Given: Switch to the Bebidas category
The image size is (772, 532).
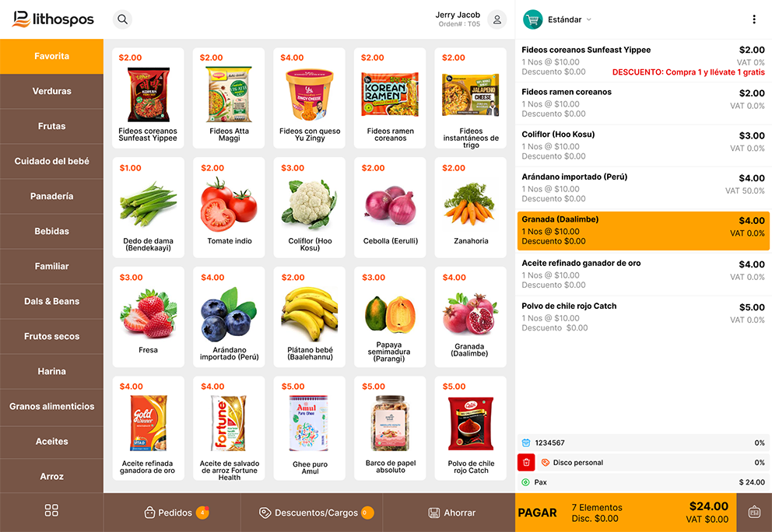Looking at the screenshot, I should coord(51,231).
